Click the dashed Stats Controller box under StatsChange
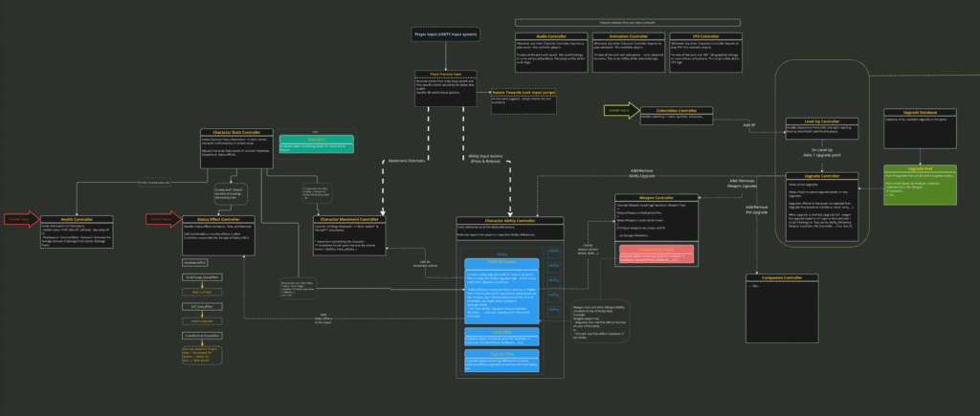980x416 pixels. point(203,292)
